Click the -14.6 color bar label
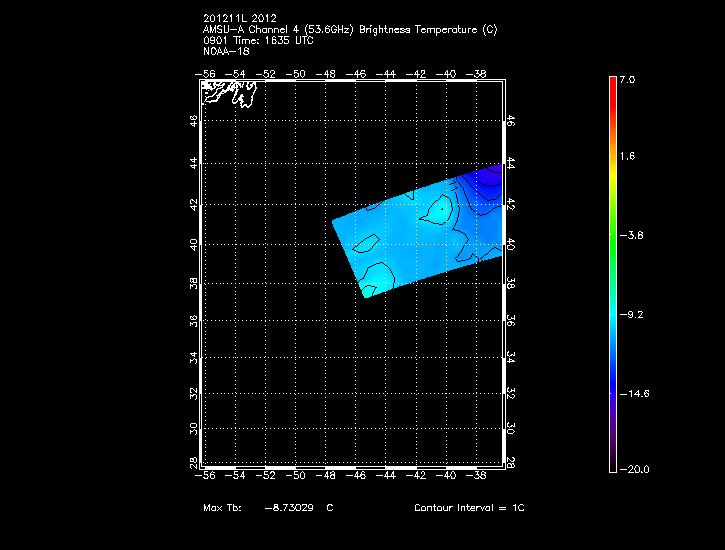The height and width of the screenshot is (550, 725). tap(633, 393)
